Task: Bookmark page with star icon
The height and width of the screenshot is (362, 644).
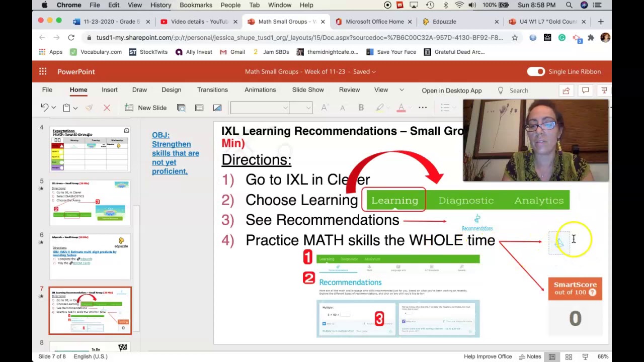Action: [515, 38]
